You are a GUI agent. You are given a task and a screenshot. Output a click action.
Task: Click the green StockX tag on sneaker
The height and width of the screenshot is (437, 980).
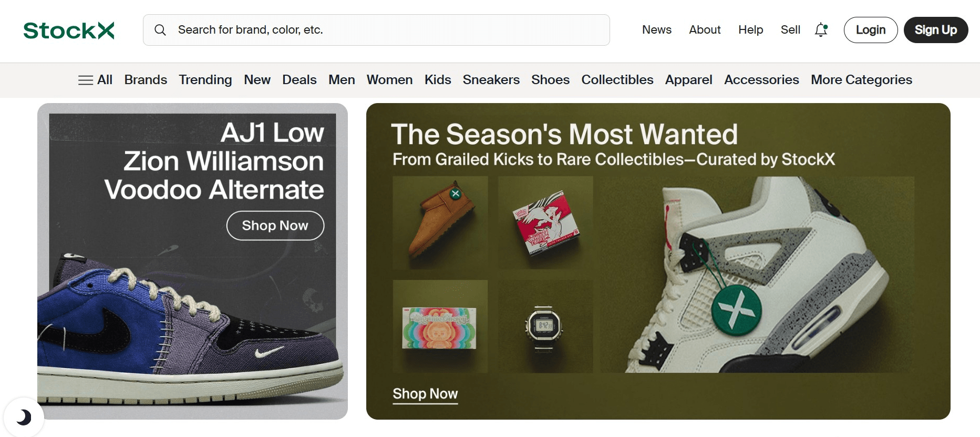[x=736, y=310]
